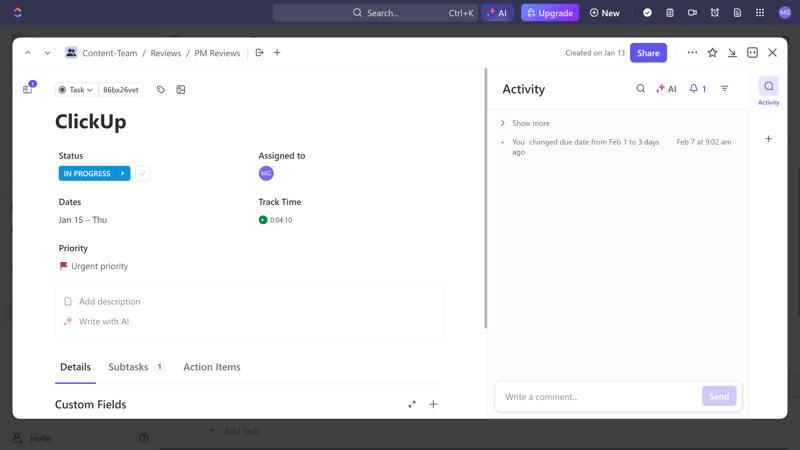Open the ClickUp home logo

pos(17,12)
